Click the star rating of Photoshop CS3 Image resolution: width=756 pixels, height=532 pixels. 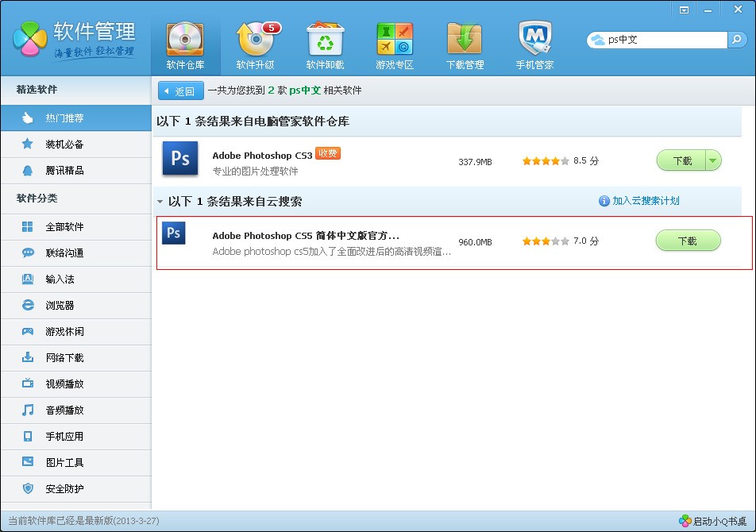point(546,160)
